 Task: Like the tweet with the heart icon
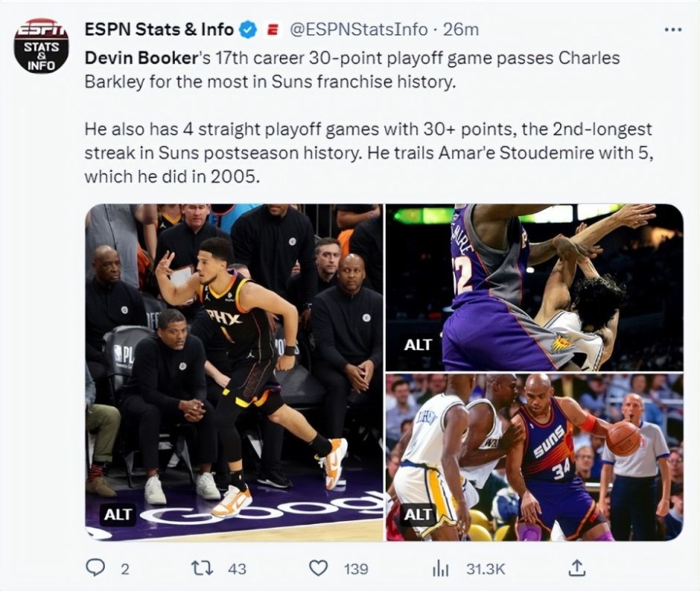click(x=319, y=569)
